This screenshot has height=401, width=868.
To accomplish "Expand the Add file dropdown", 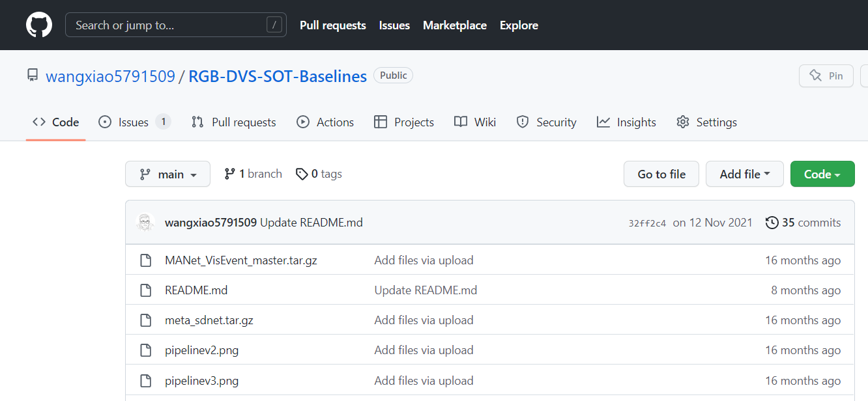I will coord(745,174).
